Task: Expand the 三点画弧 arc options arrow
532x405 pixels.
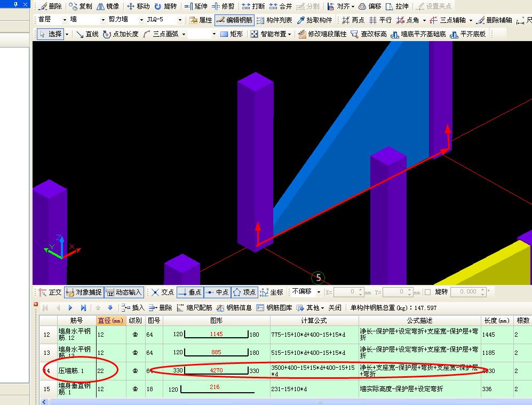Action: click(184, 34)
